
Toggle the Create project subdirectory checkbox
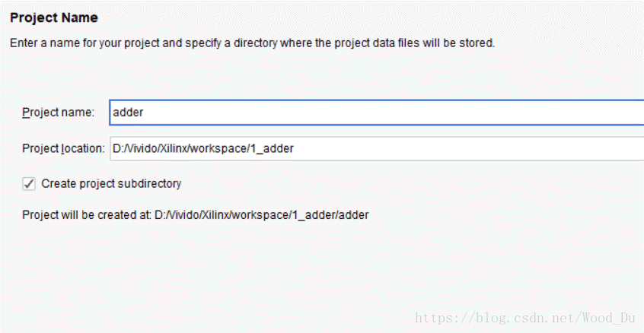[x=29, y=183]
